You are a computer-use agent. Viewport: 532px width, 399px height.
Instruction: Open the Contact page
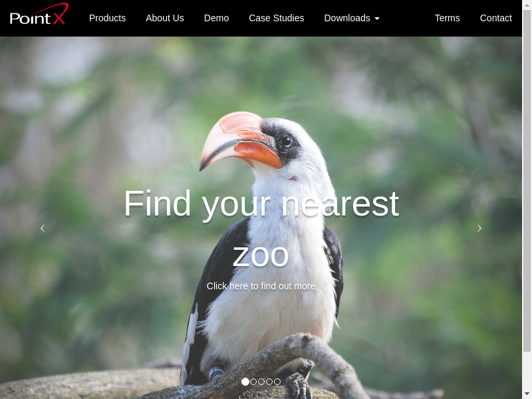(x=495, y=18)
